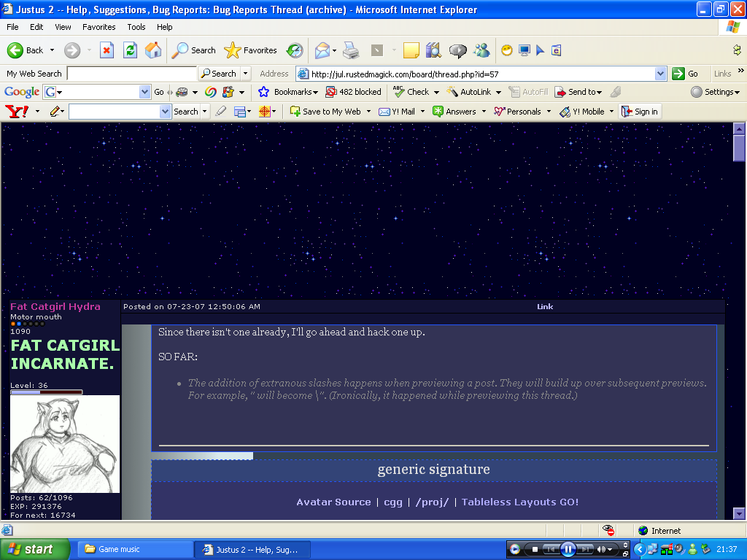Stop playback in the taskbar media player
Image resolution: width=747 pixels, height=560 pixels.
click(x=535, y=549)
